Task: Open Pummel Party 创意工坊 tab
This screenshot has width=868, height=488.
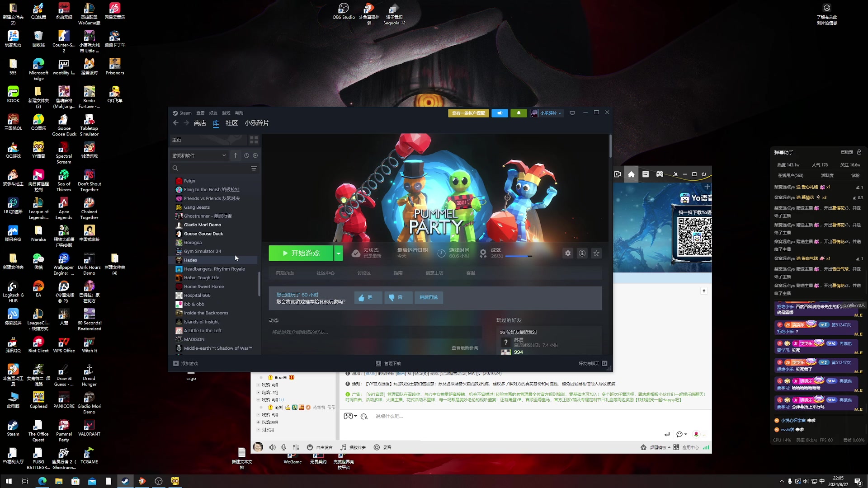Action: pos(434,273)
